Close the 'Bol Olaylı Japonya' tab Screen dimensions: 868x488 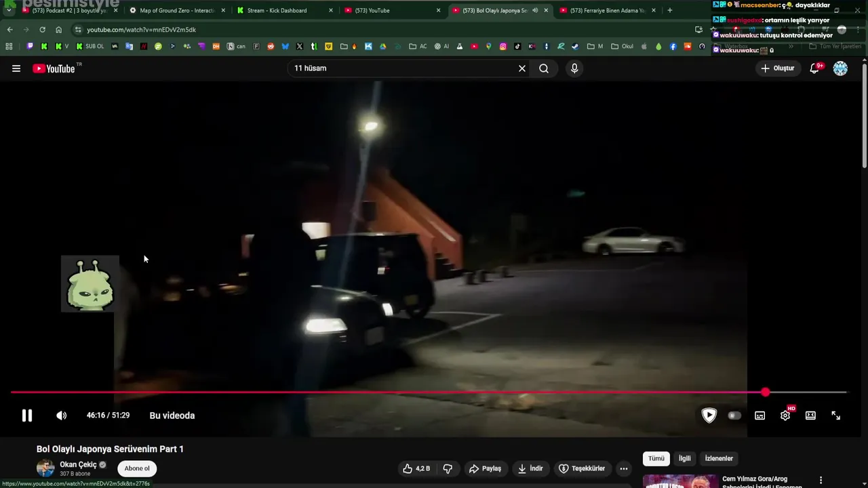[x=546, y=10]
